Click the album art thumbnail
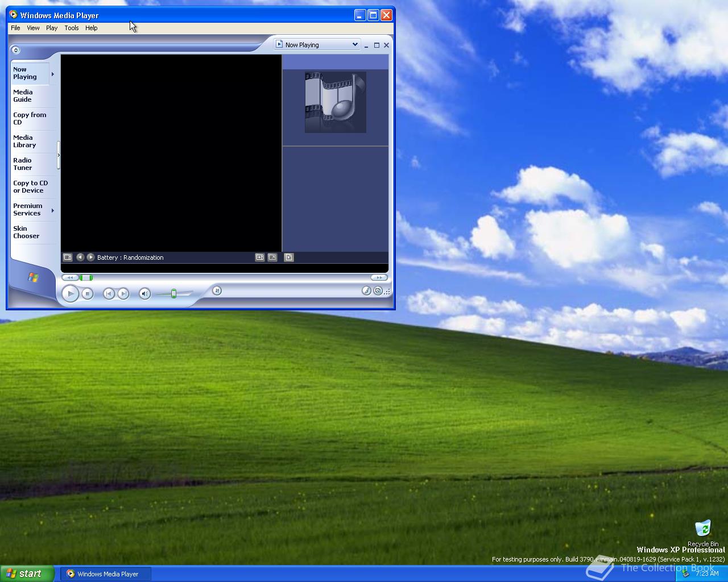This screenshot has width=728, height=582. [336, 102]
